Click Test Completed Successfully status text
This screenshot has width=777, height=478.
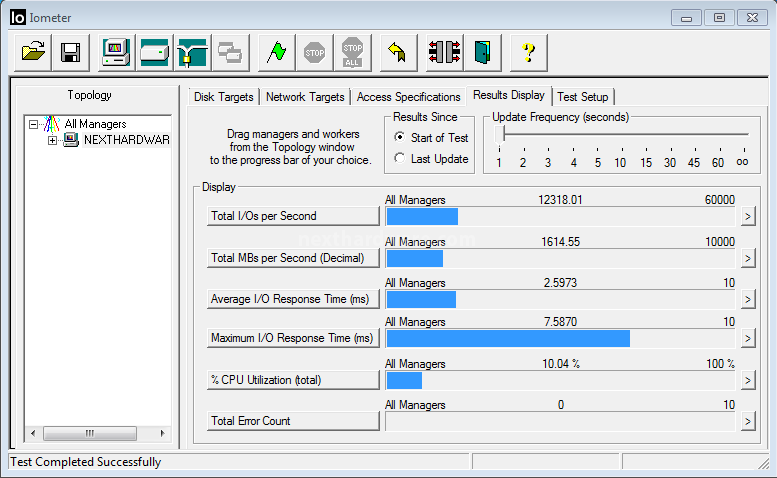click(x=86, y=462)
